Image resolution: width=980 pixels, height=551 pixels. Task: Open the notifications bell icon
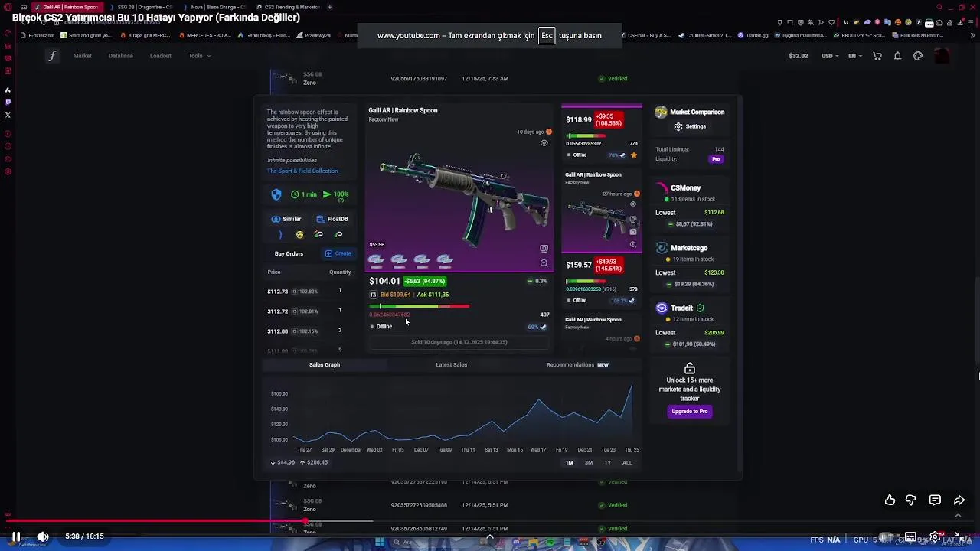pos(897,56)
